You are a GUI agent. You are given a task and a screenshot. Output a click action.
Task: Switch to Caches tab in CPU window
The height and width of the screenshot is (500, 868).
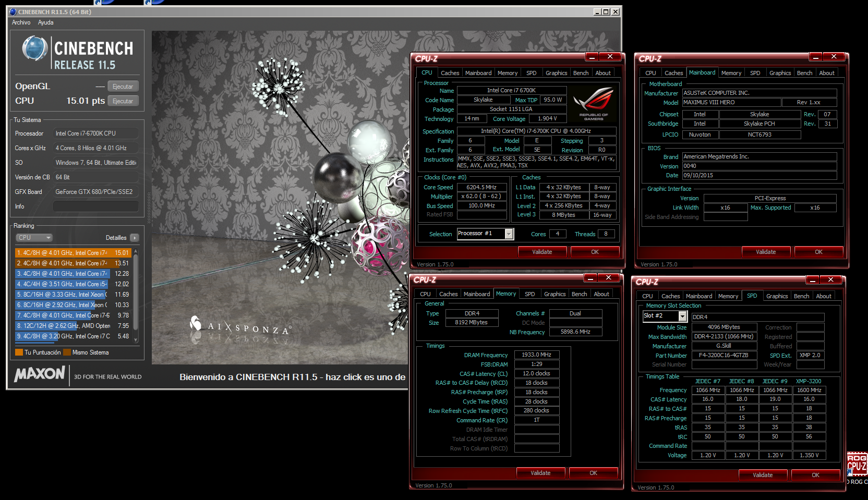pyautogui.click(x=450, y=73)
